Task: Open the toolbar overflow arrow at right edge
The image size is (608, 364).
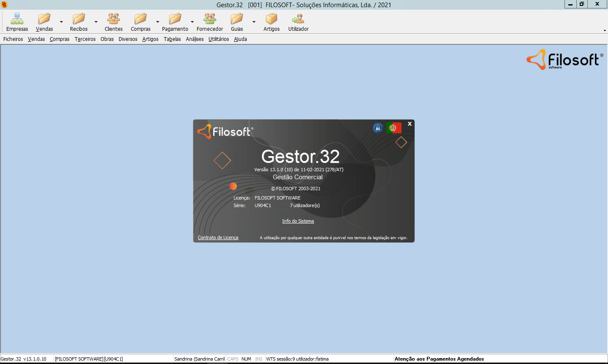Action: [x=605, y=30]
